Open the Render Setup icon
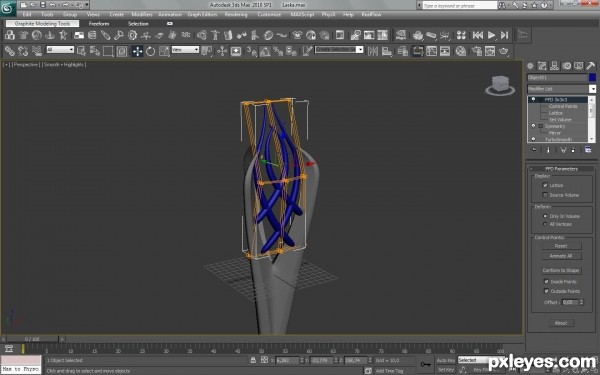 pyautogui.click(x=476, y=51)
